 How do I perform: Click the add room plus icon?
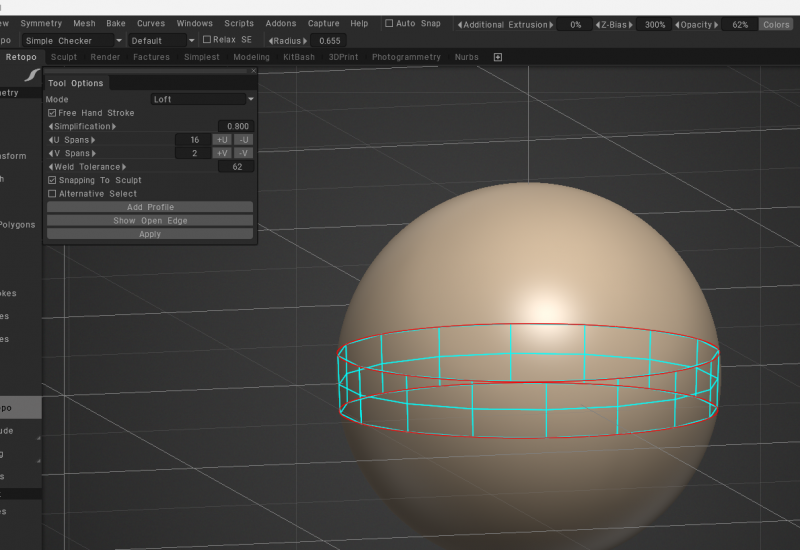[498, 57]
